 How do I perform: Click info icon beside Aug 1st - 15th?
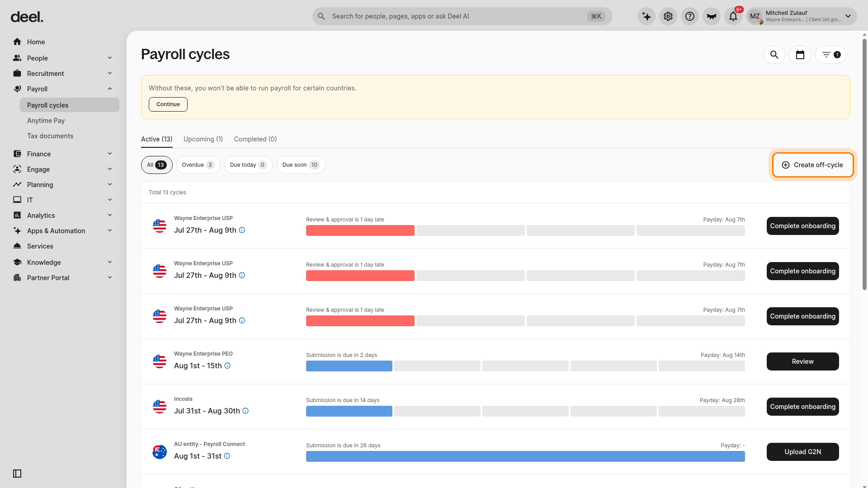pyautogui.click(x=227, y=366)
